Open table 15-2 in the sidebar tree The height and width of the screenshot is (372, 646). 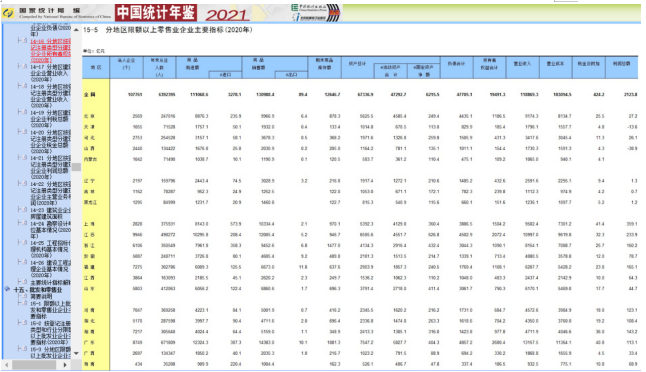click(x=50, y=332)
